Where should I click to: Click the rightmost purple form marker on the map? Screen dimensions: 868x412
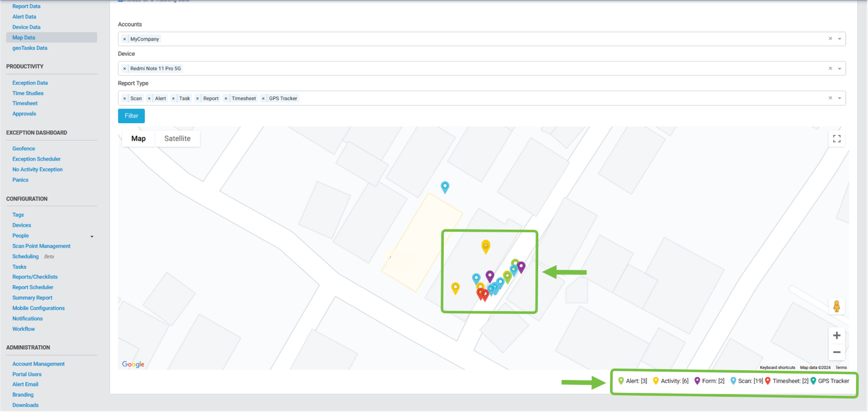click(x=521, y=267)
